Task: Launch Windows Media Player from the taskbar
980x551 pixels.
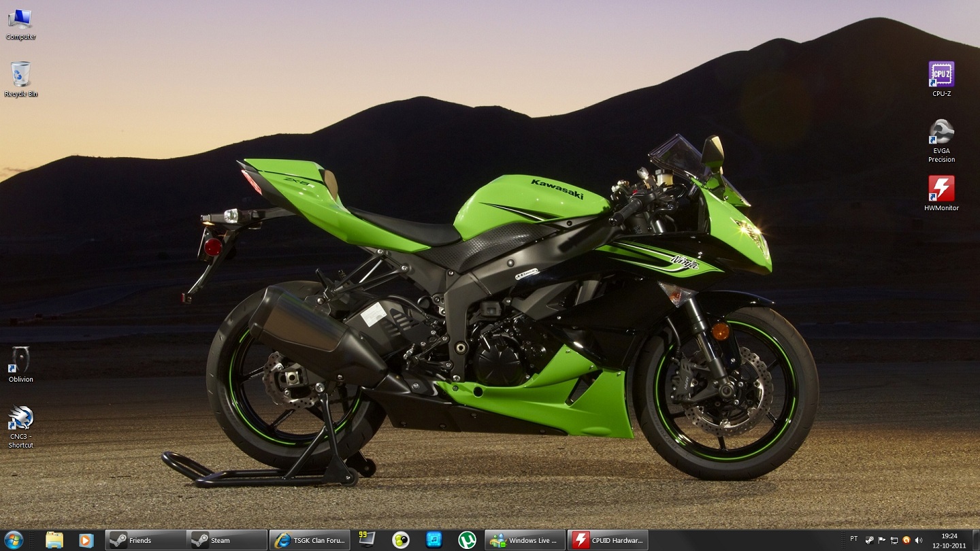Action: [85, 539]
